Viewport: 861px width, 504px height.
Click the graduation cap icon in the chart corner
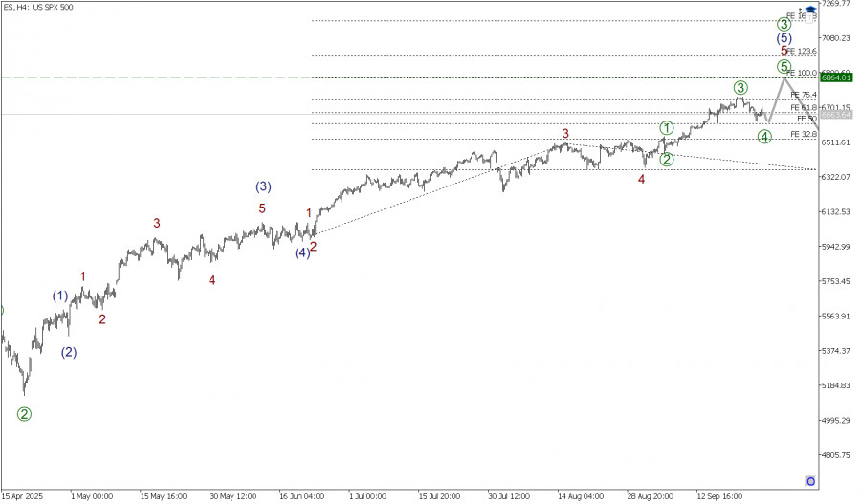click(x=810, y=11)
